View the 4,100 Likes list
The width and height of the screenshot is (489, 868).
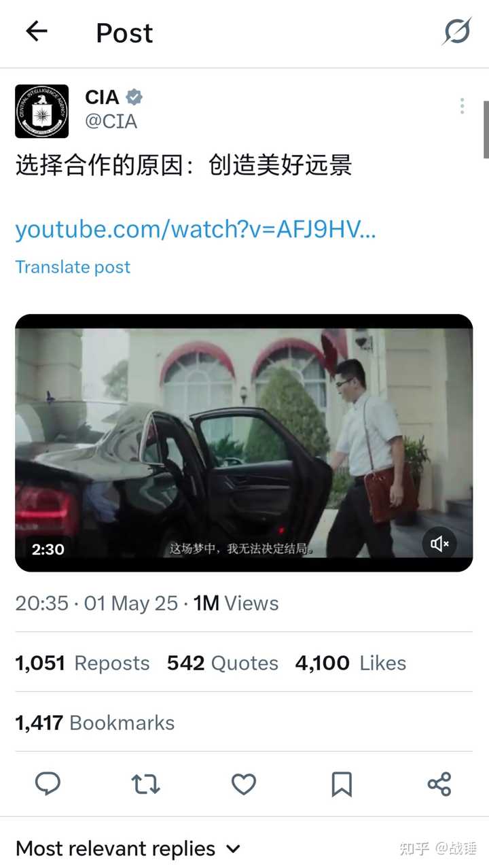[350, 663]
